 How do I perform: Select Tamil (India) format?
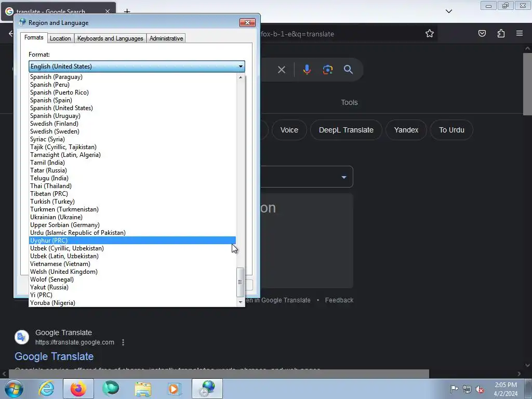132,163
